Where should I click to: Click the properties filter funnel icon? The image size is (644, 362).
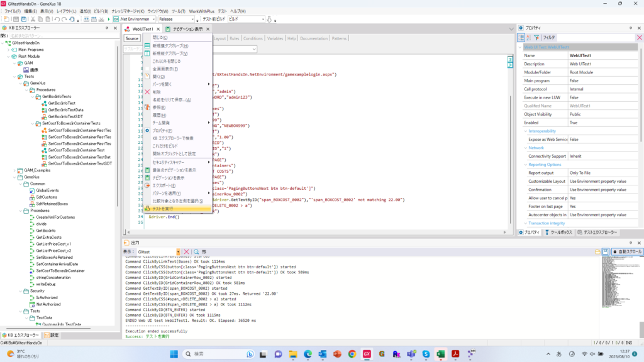(x=536, y=37)
